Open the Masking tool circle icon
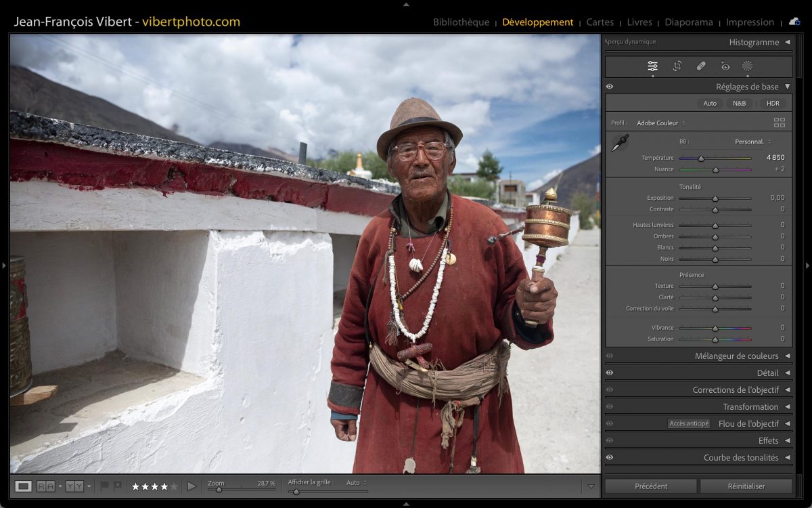The image size is (812, 508). pyautogui.click(x=747, y=66)
